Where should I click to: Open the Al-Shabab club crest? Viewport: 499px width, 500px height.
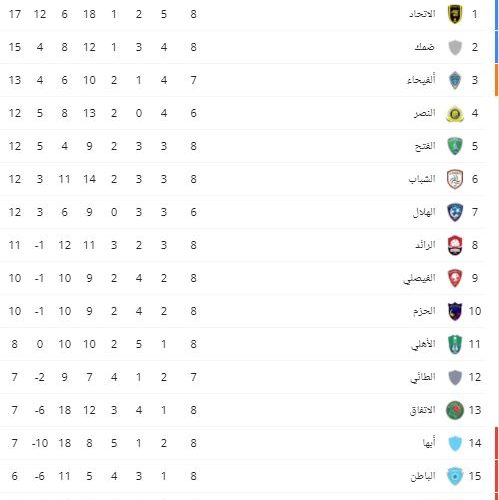[455, 179]
